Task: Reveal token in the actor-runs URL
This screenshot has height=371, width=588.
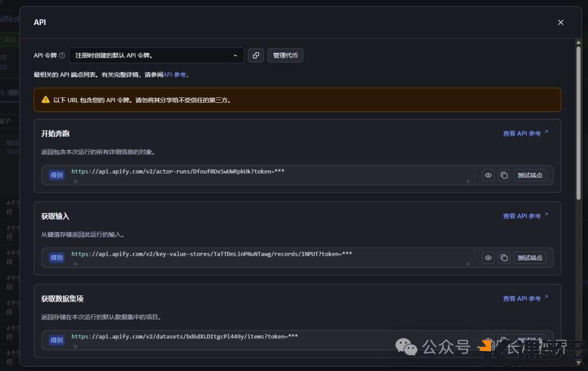Action: (x=488, y=175)
